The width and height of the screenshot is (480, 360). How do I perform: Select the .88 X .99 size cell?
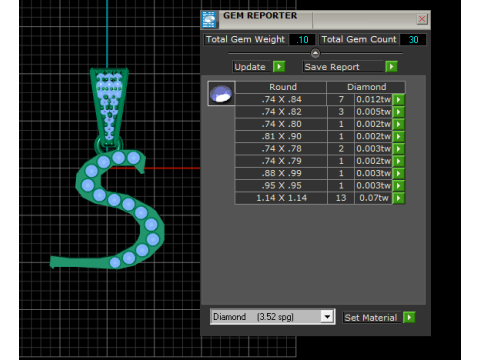coord(281,173)
